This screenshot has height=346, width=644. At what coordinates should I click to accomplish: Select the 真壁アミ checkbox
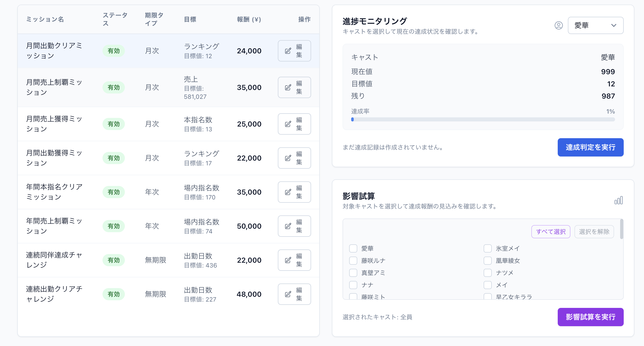[353, 273]
